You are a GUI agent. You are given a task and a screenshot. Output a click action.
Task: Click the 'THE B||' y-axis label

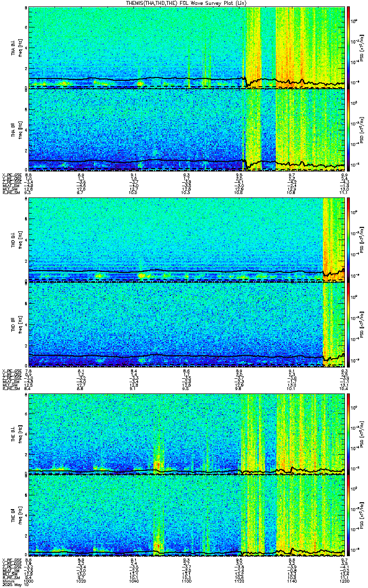click(x=13, y=516)
